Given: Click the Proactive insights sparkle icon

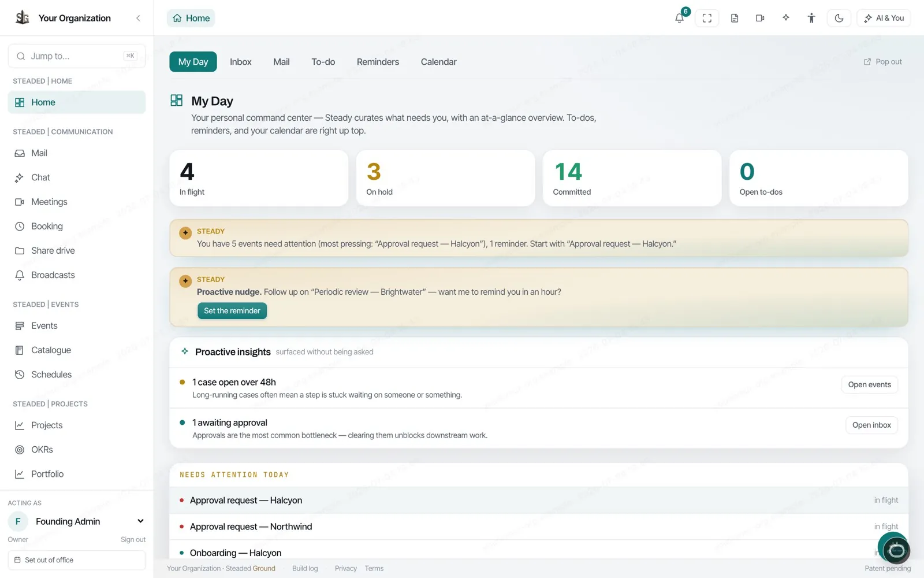Looking at the screenshot, I should coord(185,351).
